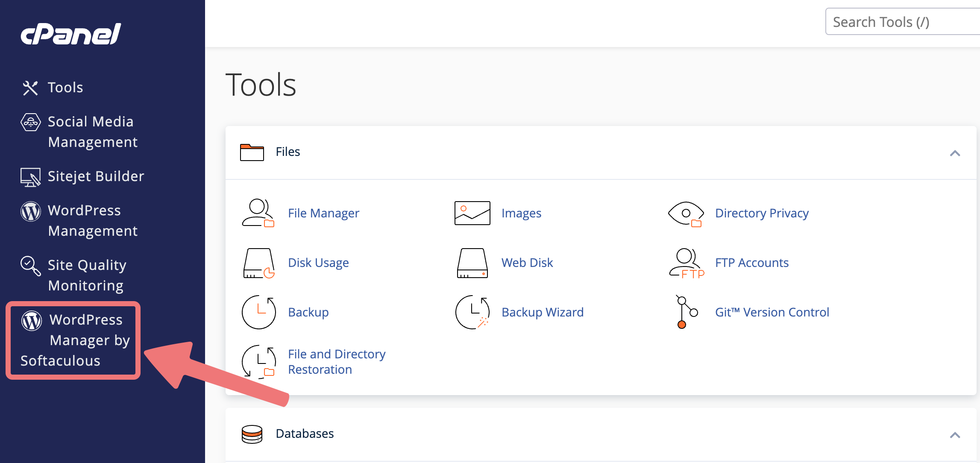Image resolution: width=980 pixels, height=463 pixels.
Task: Open the Images link
Action: coord(521,213)
